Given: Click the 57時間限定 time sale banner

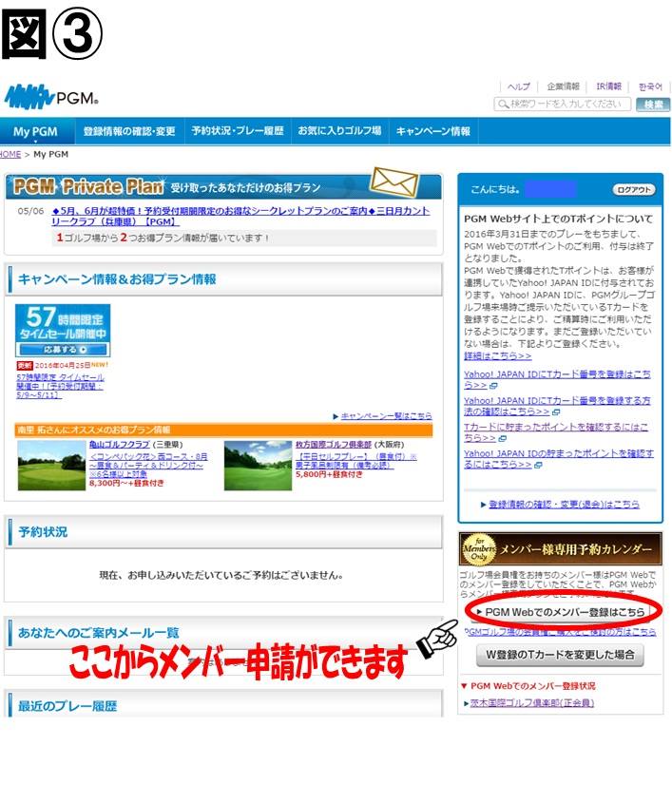Looking at the screenshot, I should (63, 331).
